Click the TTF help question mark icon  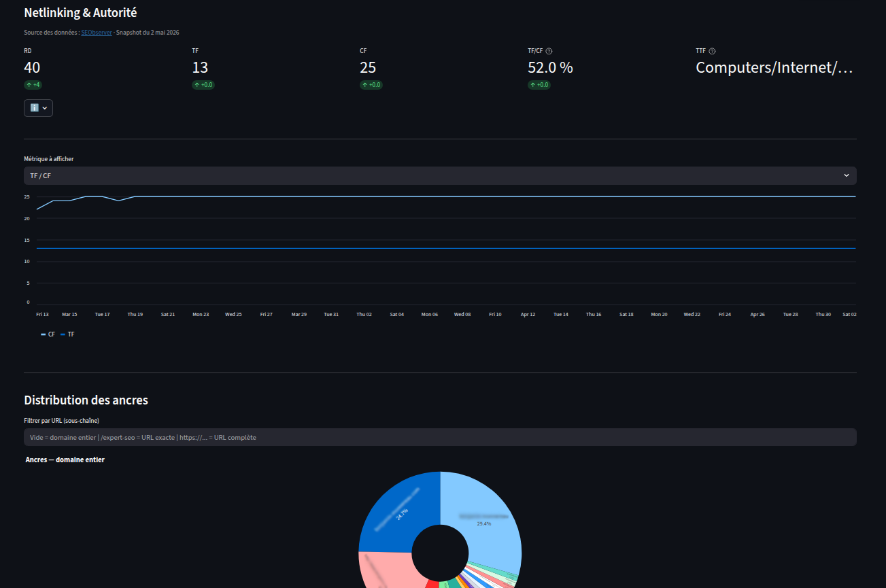712,51
